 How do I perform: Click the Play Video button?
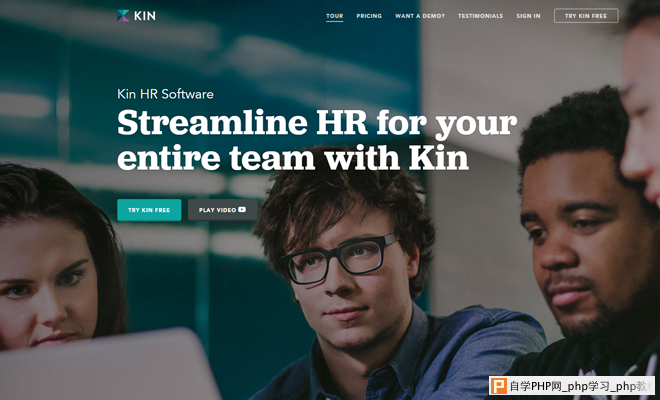click(x=223, y=210)
